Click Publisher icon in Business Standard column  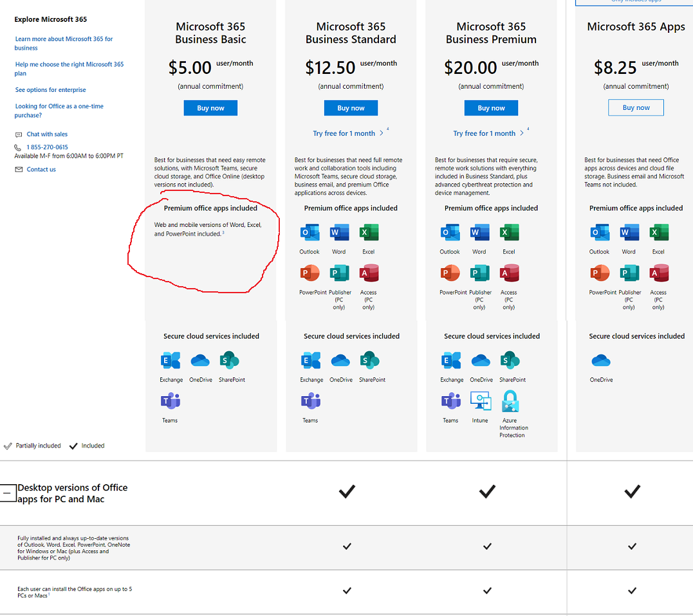pyautogui.click(x=340, y=273)
